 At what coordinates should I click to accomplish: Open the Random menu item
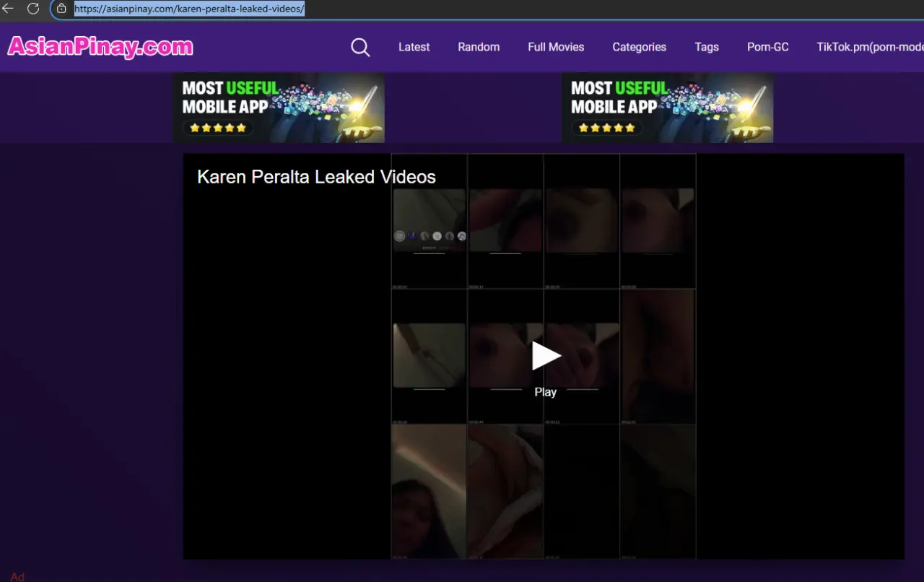point(479,47)
